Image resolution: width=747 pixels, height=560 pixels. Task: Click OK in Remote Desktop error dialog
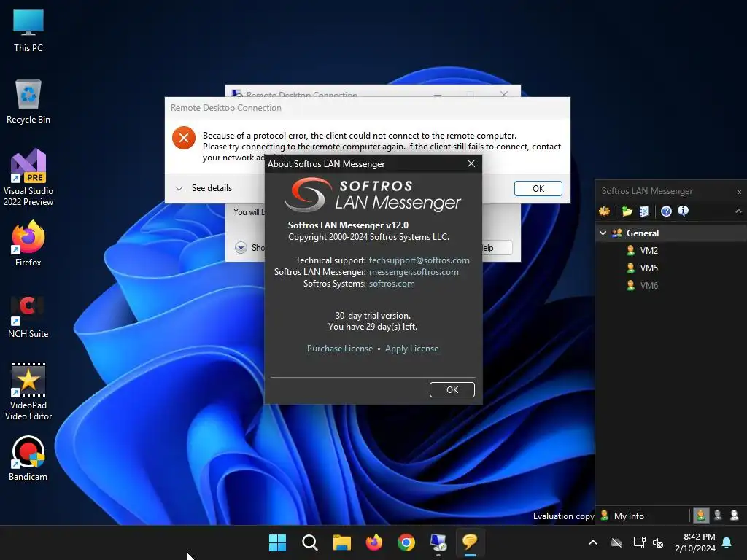coord(538,189)
